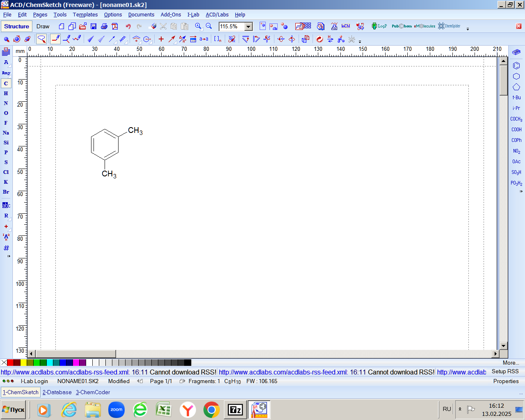This screenshot has width=525, height=420.
Task: Select the Up Stereo Bonds wedge tool
Action: click(91, 39)
